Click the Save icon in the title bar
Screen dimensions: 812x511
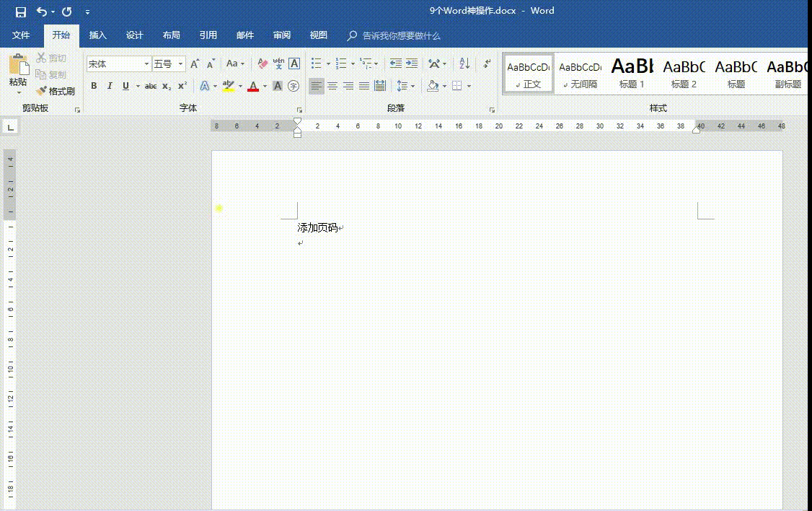20,12
